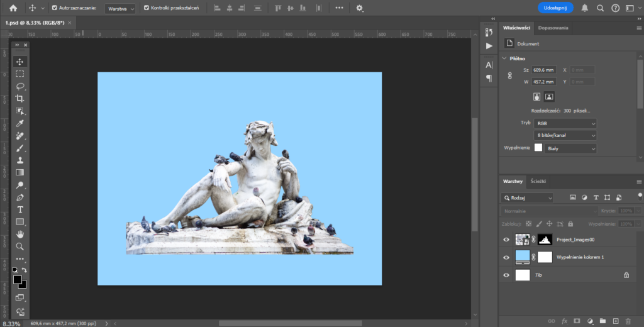
Task: Open the Actions panel play icon
Action: pos(489,46)
